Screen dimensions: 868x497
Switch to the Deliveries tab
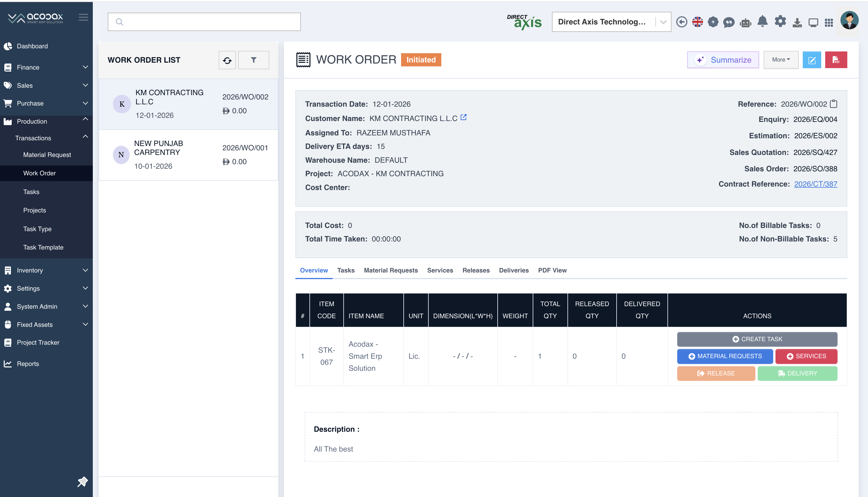pos(513,270)
